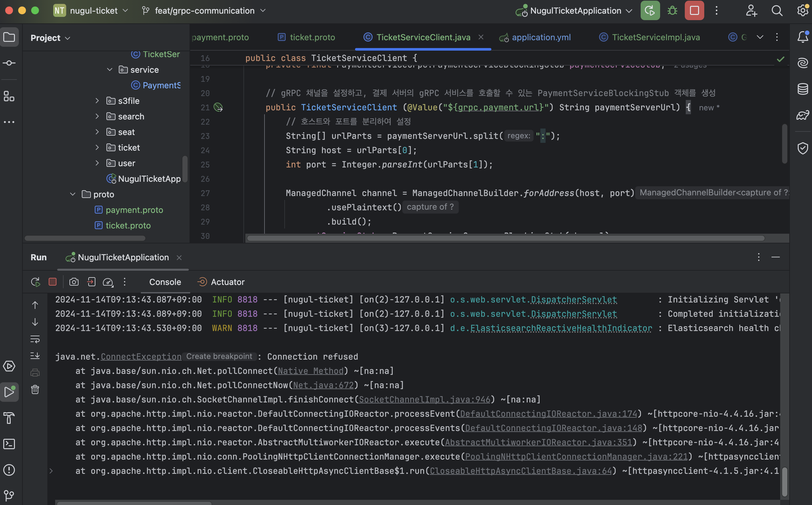
Task: Rerun application in Run panel toolbar
Action: click(x=35, y=282)
